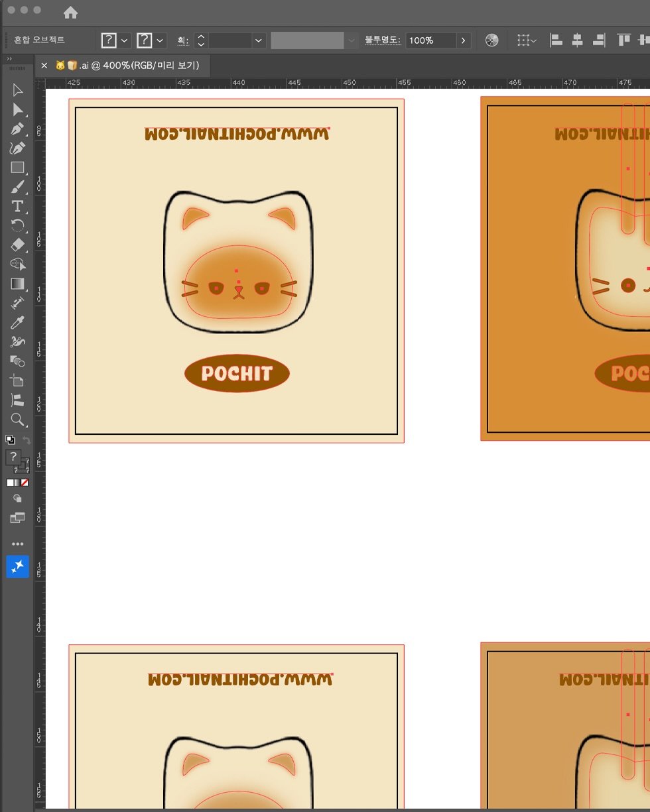Reset to default fill and stroke
This screenshot has width=650, height=812.
click(10, 439)
